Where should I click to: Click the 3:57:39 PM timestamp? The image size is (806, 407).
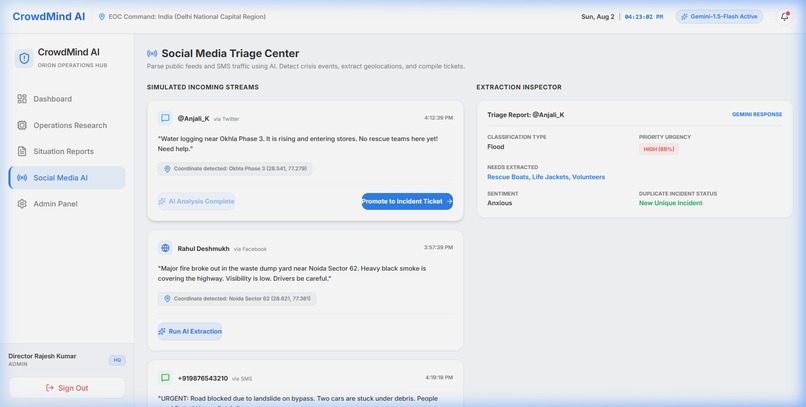point(438,247)
